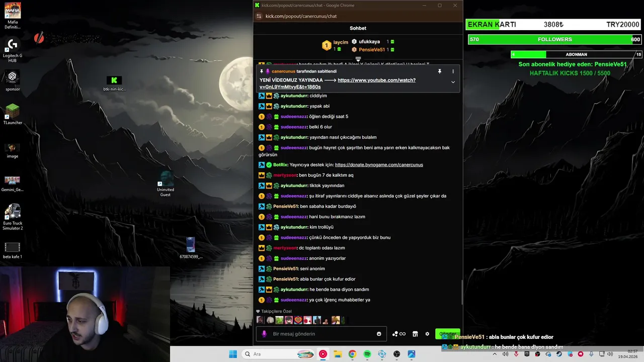Open the Windows Start menu

[x=233, y=354]
